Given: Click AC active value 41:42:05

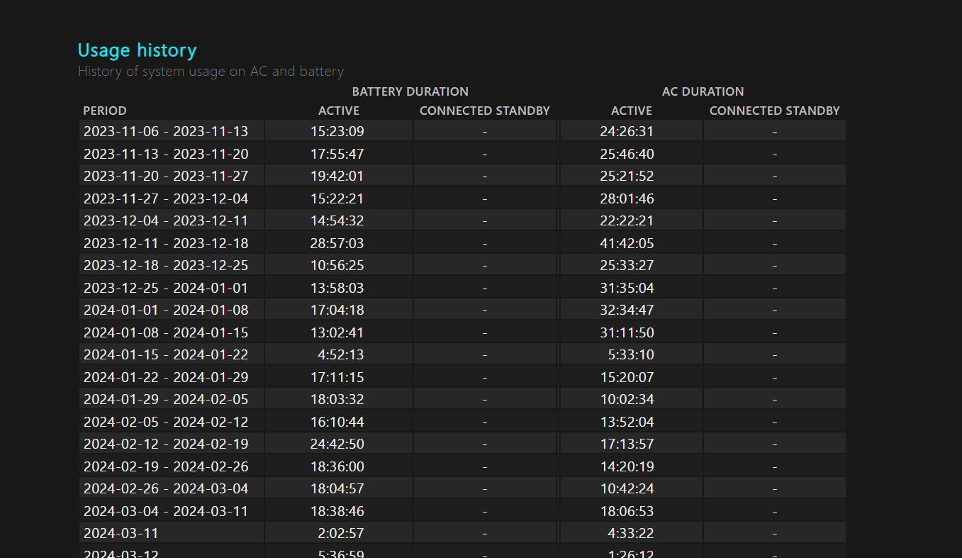Looking at the screenshot, I should tap(627, 243).
